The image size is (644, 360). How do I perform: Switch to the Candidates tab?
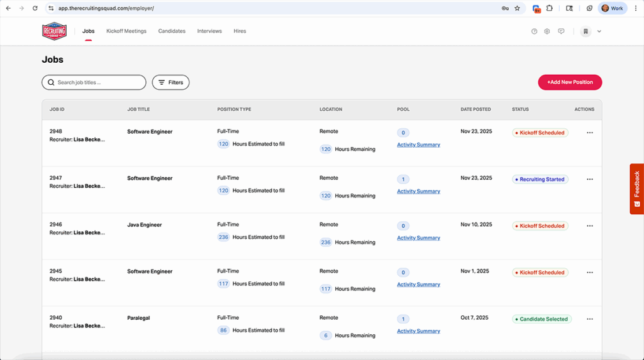pos(172,31)
